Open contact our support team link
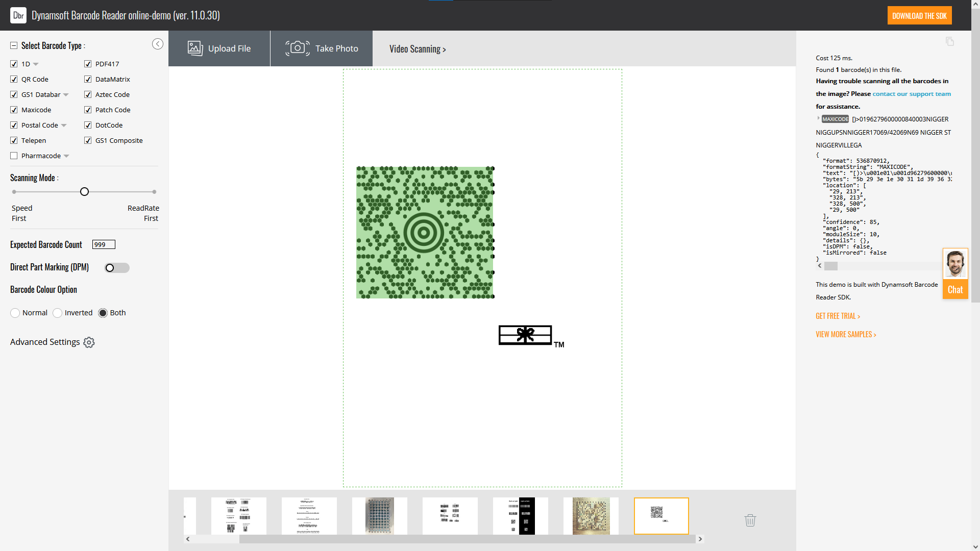Viewport: 980px width, 551px height. (x=912, y=94)
